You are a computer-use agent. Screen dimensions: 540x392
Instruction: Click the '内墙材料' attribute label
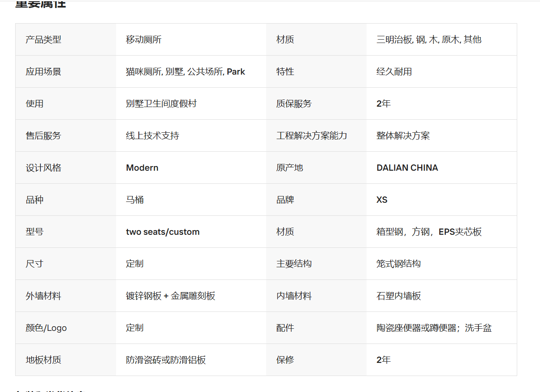[294, 296]
